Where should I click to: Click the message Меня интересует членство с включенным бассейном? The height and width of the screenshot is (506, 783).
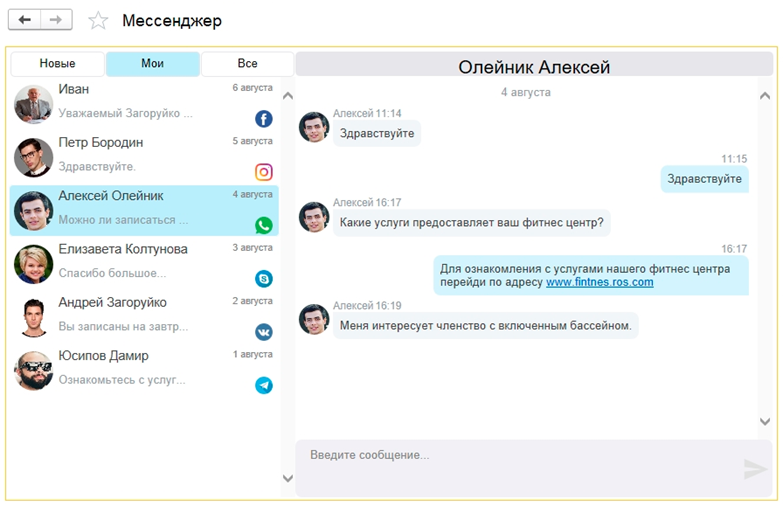click(x=485, y=326)
